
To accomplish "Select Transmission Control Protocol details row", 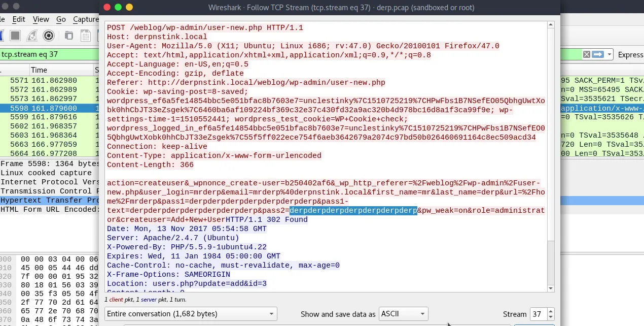I will 50,191.
